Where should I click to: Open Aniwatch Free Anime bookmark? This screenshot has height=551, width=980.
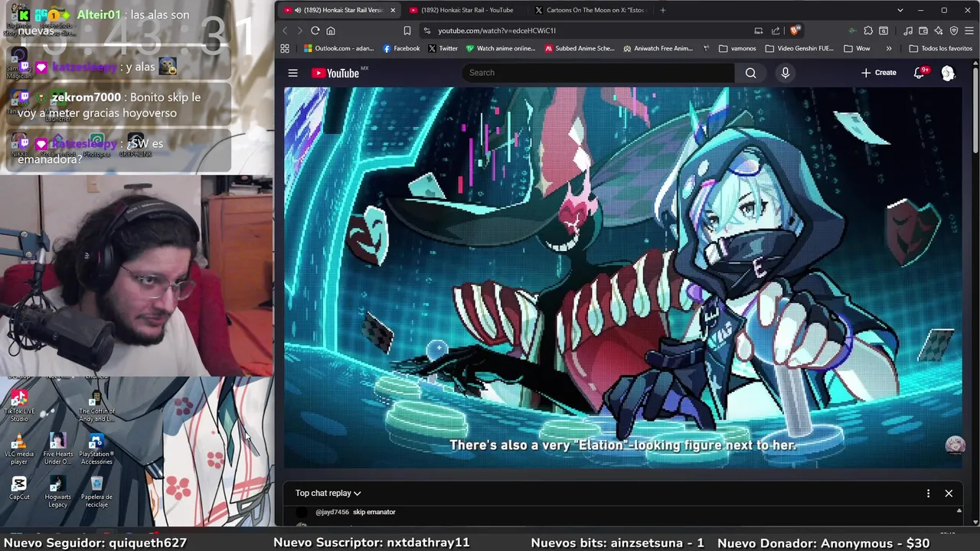click(x=658, y=48)
